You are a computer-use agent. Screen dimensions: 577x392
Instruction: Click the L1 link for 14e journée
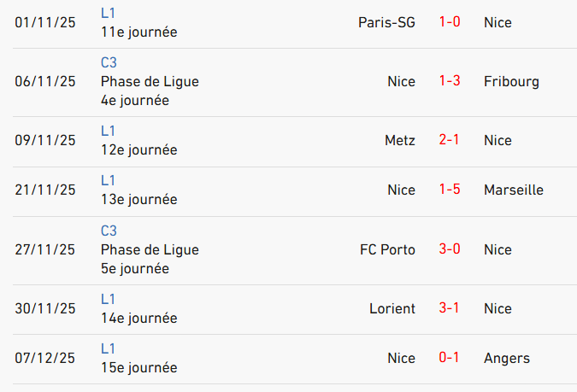(x=108, y=299)
